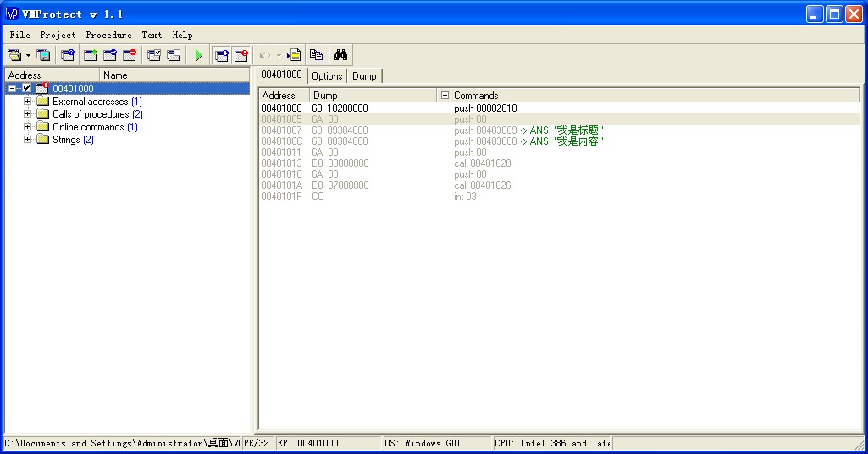
Task: Select row at address 00401005
Action: (559, 119)
